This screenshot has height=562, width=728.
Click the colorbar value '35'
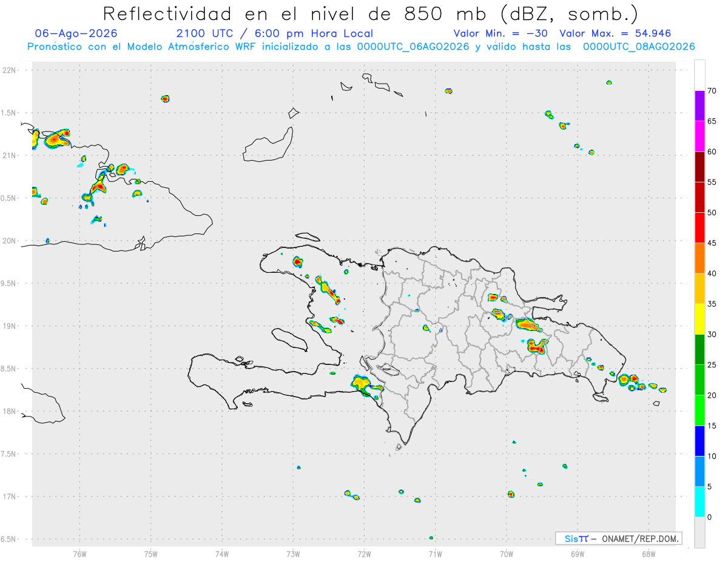tap(712, 304)
